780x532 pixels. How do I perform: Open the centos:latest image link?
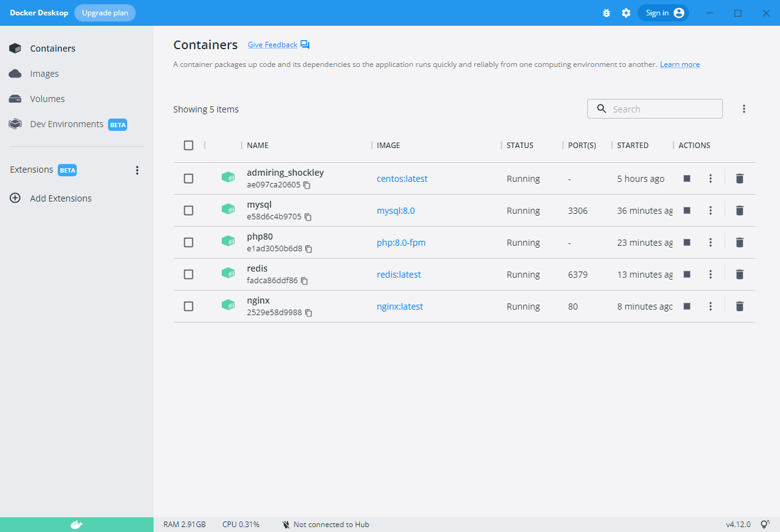tap(402, 179)
